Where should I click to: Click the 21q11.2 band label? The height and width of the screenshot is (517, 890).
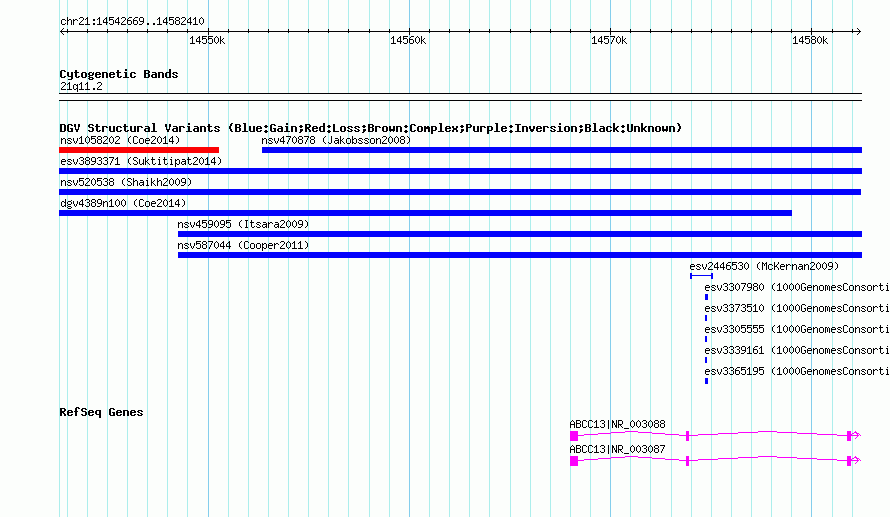click(x=81, y=86)
